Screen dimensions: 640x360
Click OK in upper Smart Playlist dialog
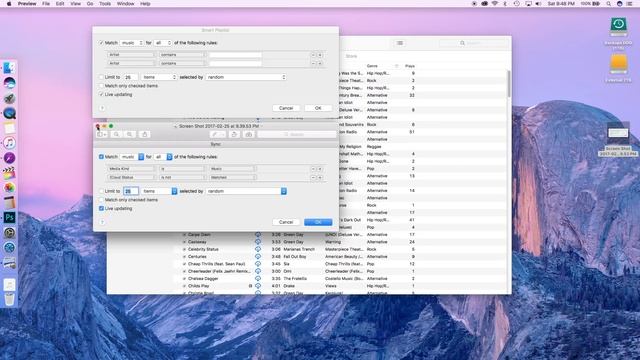(x=318, y=108)
